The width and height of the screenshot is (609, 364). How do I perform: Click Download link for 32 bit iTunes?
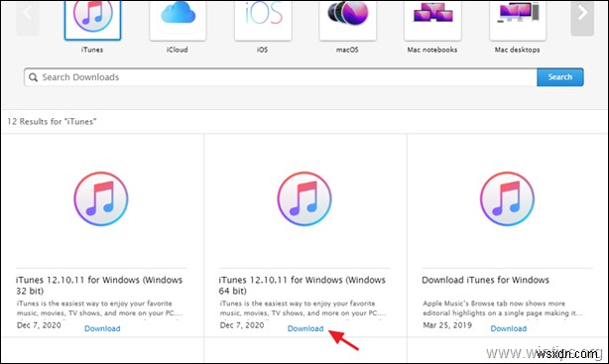pos(102,328)
